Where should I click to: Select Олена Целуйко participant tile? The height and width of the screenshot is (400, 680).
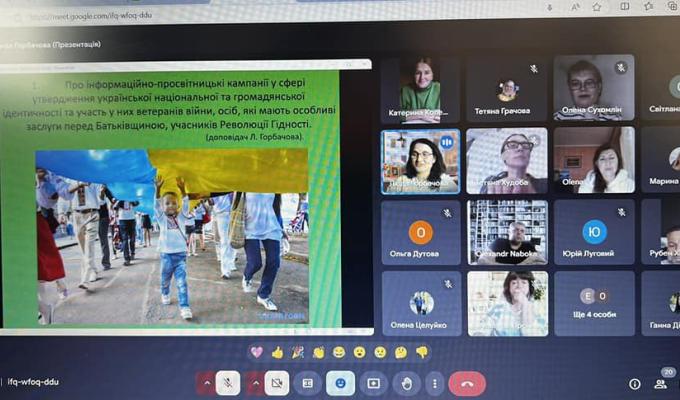(x=422, y=304)
